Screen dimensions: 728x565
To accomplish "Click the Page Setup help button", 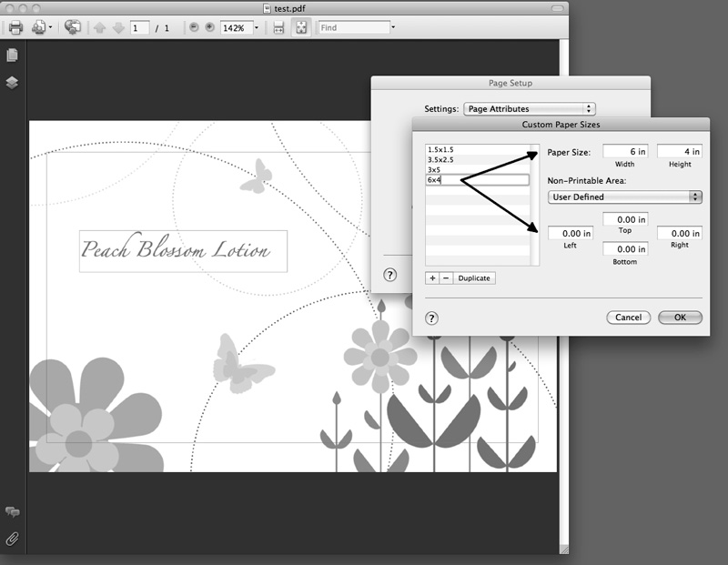I will click(390, 275).
